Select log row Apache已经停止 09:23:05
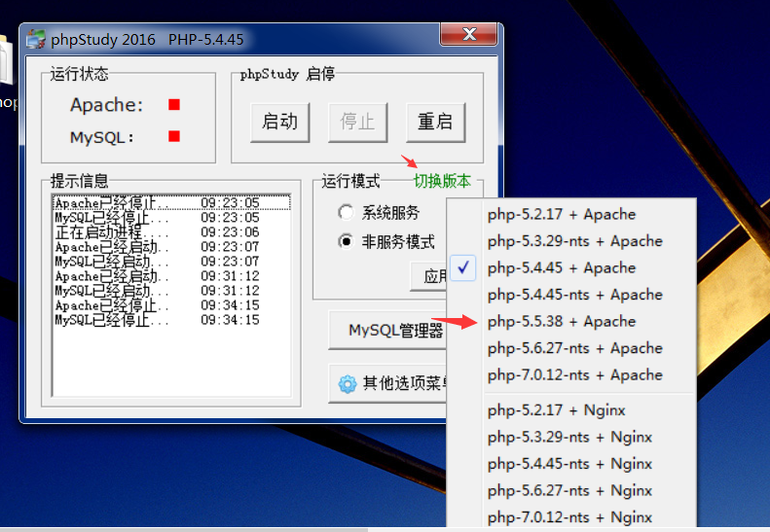 point(171,202)
